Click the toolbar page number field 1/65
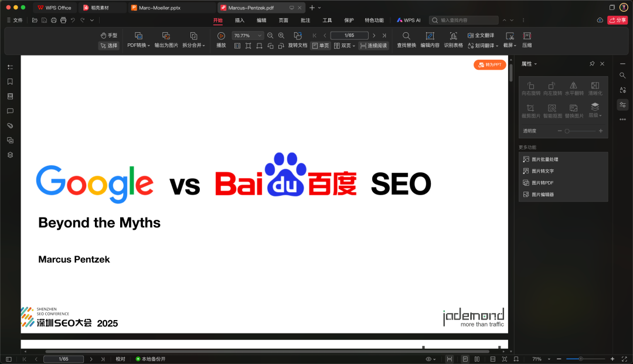The image size is (633, 364). 349,36
